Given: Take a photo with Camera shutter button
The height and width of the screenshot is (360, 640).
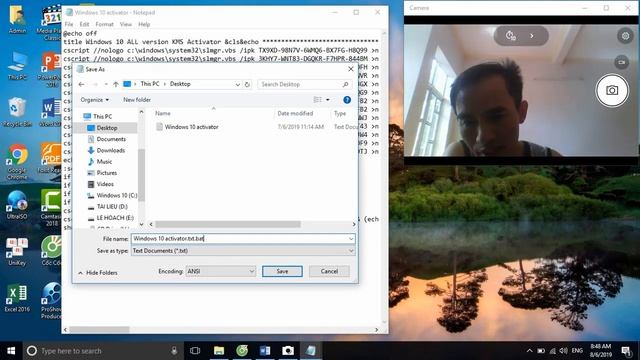Looking at the screenshot, I should (611, 90).
